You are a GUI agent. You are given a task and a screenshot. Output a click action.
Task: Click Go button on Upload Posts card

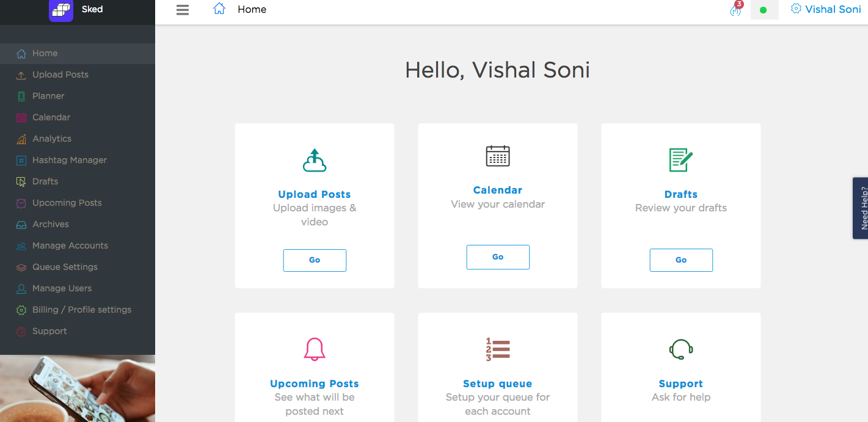tap(315, 260)
